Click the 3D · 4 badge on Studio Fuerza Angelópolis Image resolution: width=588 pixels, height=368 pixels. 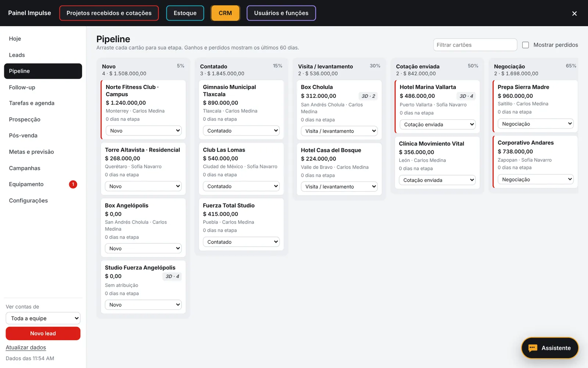pos(172,276)
